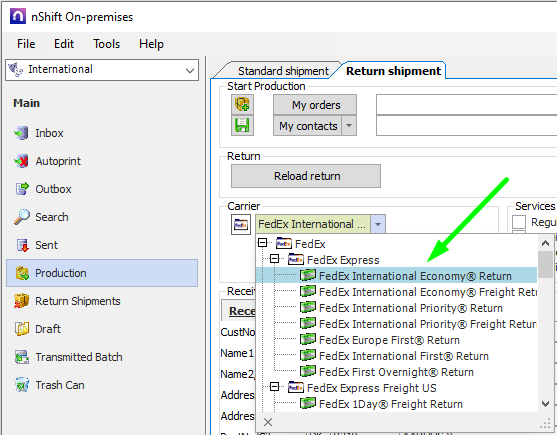Screen dimensions: 557x435
Task: Click the Transmitted Batch label
Action: tap(79, 357)
